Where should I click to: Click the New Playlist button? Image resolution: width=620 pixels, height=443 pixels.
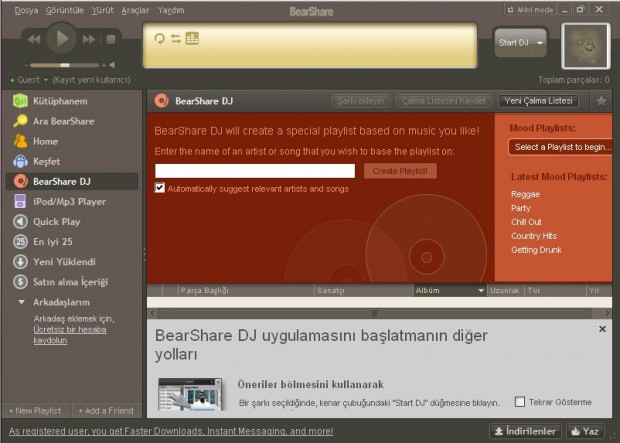tap(36, 411)
